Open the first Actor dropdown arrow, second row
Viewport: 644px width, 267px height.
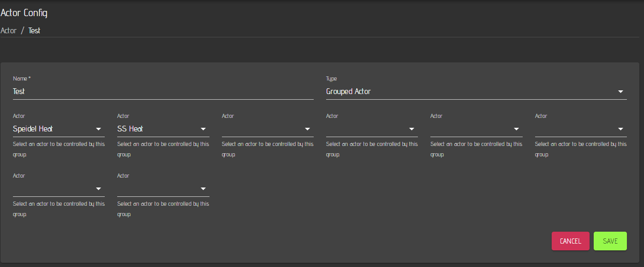coord(99,189)
